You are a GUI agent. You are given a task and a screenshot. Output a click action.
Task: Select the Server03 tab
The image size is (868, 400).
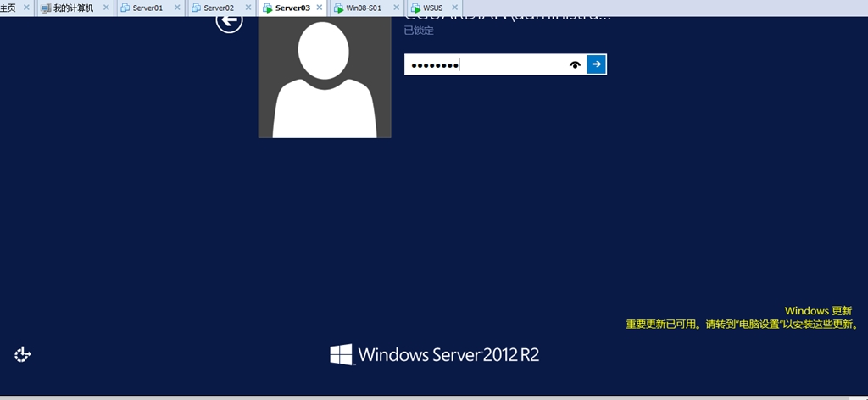click(x=292, y=8)
